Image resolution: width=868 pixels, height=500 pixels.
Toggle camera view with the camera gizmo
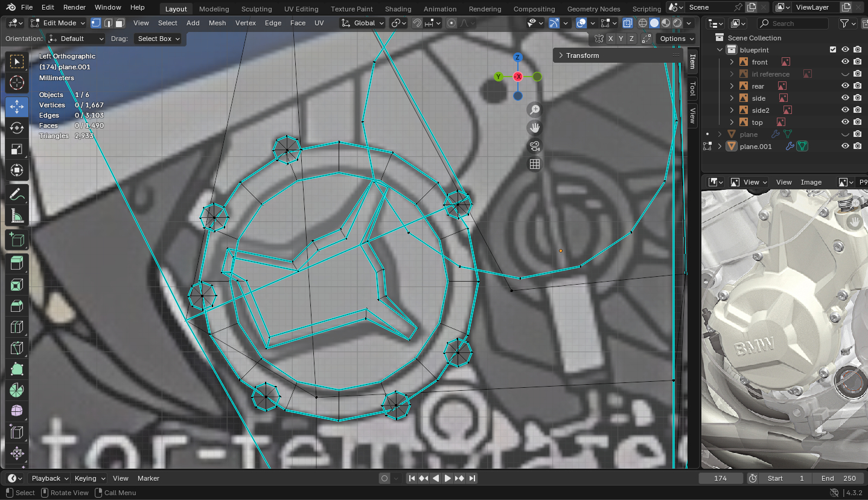pyautogui.click(x=534, y=145)
